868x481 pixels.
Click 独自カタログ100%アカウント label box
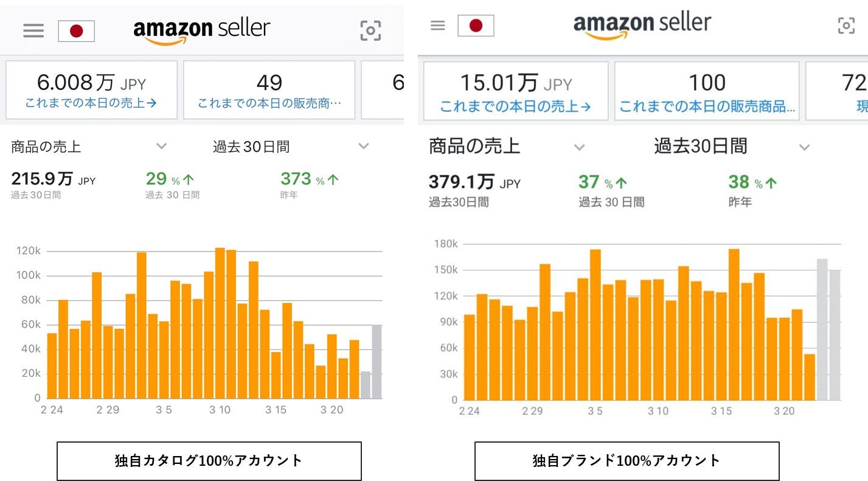coord(209,461)
